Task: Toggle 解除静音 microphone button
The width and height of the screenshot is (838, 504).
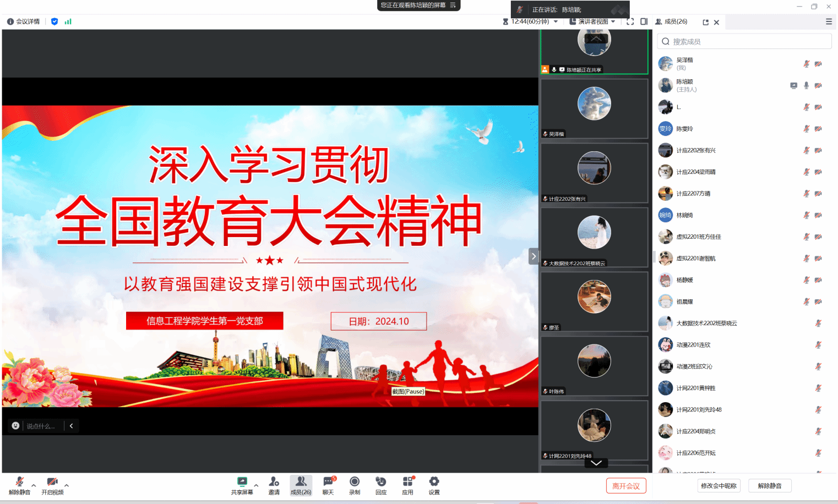Action: 19,483
